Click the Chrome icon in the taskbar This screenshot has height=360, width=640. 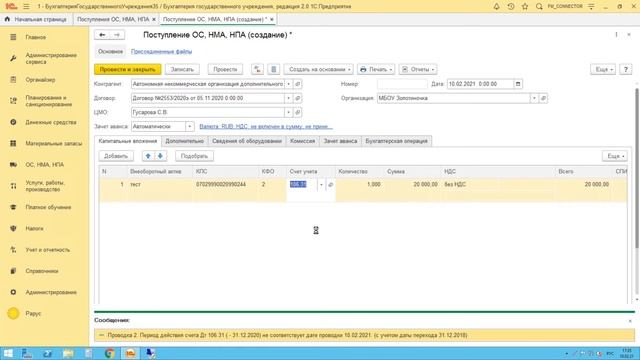click(109, 353)
